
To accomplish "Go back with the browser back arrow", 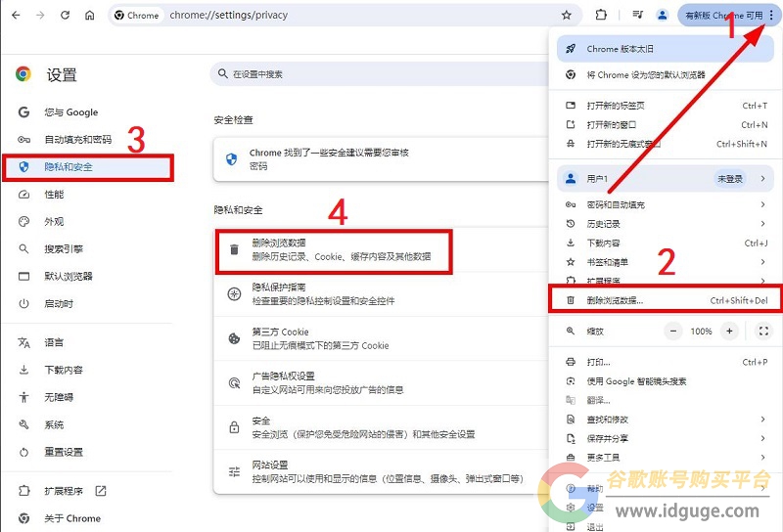I will click(16, 15).
